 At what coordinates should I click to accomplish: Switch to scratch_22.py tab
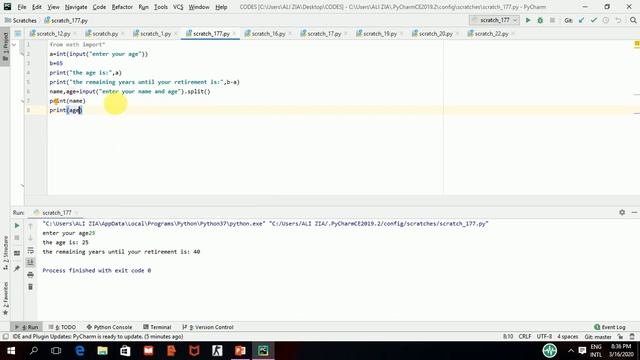click(491, 33)
